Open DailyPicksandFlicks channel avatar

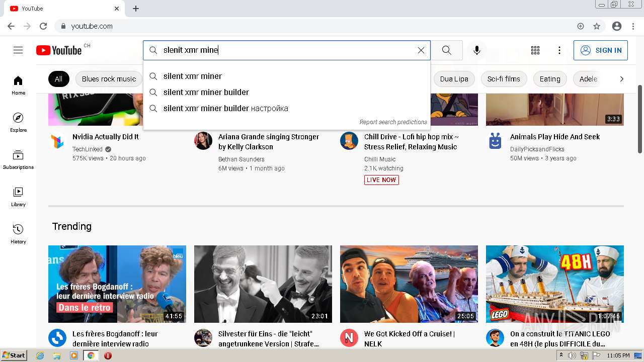click(x=495, y=141)
